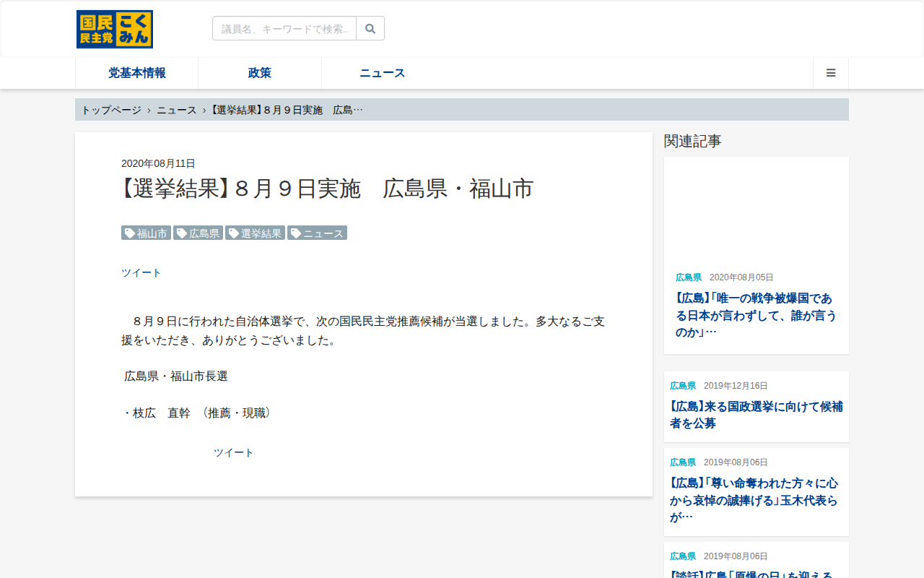This screenshot has width=924, height=578.
Task: Click the 【選挙結果】 breadcrumb entry
Action: point(287,110)
